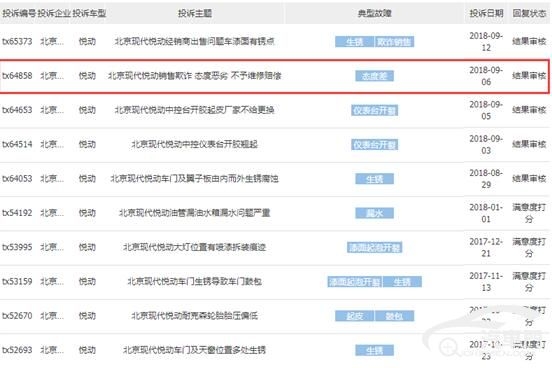Open complaint 北京现代悦动耐克森轮胎胎压偏低
552x368 pixels.
point(195,316)
